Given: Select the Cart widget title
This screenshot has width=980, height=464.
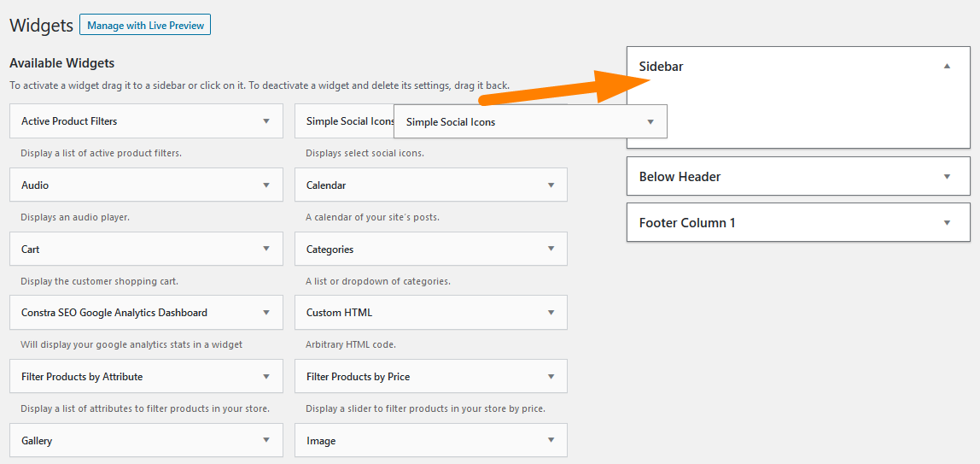Looking at the screenshot, I should (30, 250).
